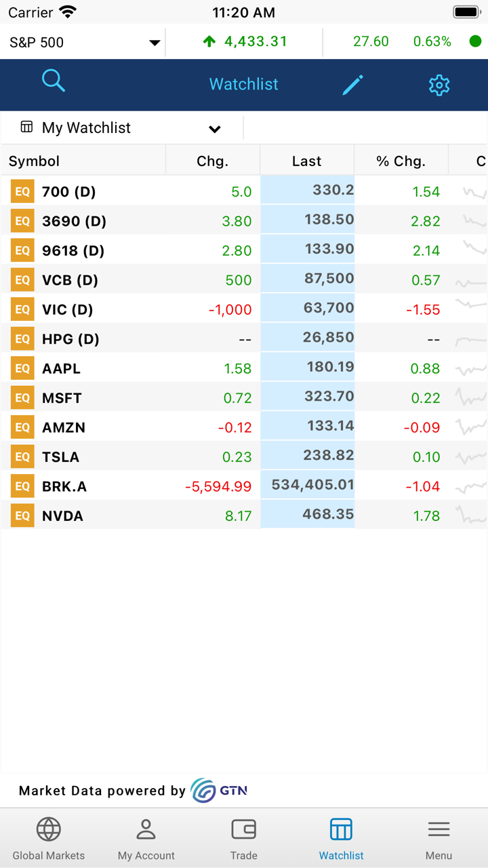
Task: Open the Menu tab
Action: [x=439, y=838]
